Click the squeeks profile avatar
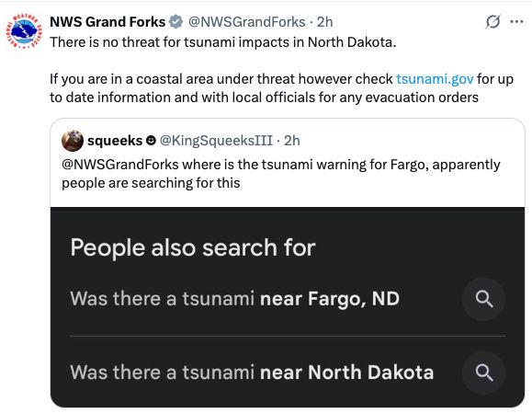This screenshot has width=532, height=413. pyautogui.click(x=73, y=141)
